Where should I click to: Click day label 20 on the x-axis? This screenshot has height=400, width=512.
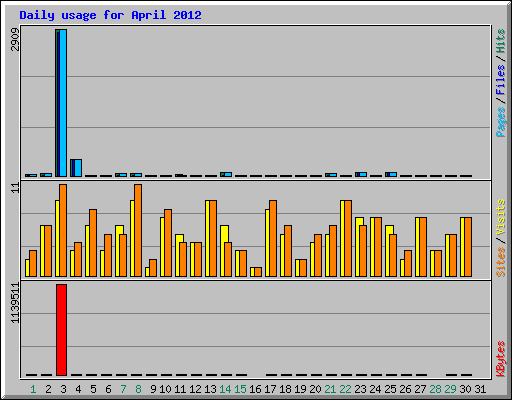(315, 389)
